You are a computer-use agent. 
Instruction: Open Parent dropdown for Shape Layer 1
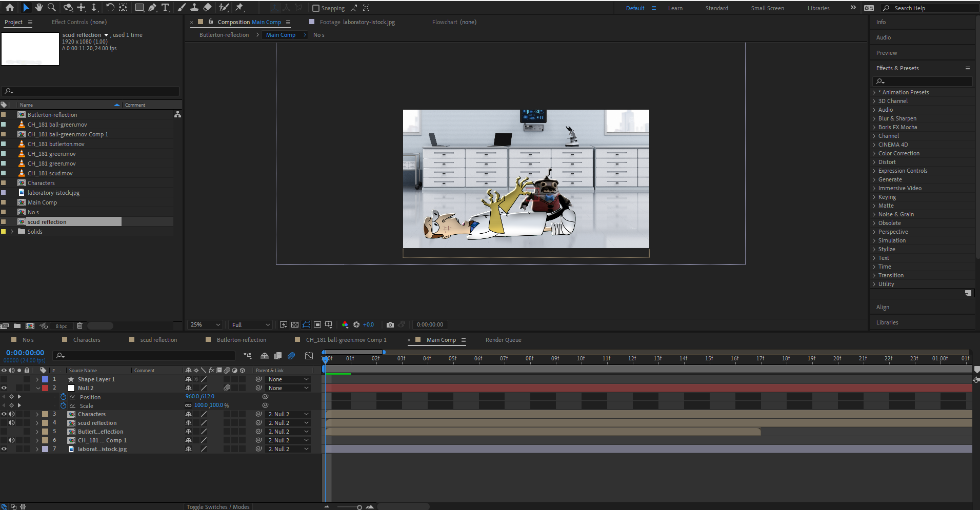point(288,380)
